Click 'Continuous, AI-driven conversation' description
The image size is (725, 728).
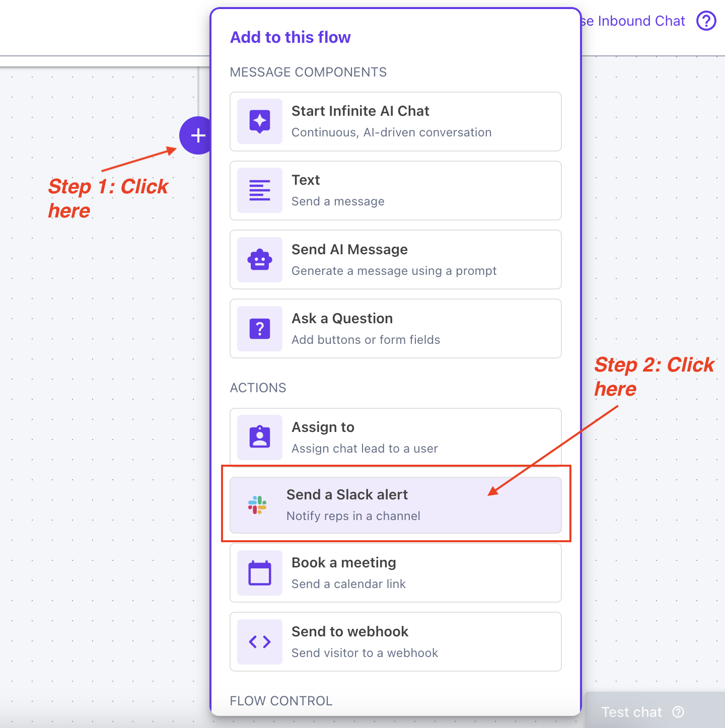coord(392,132)
